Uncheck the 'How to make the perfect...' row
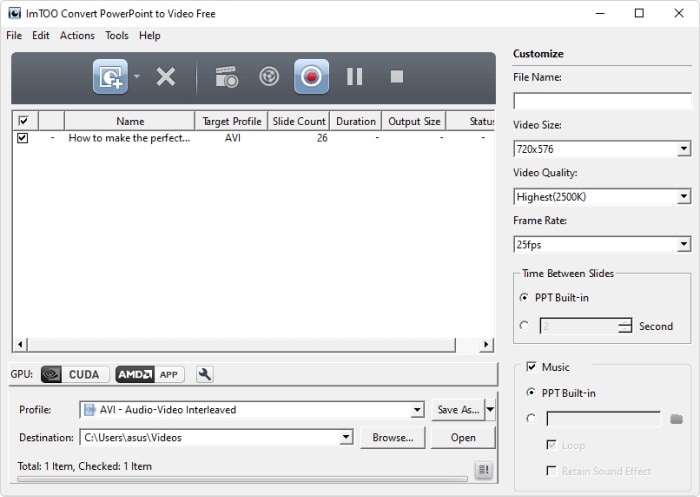700x497 pixels. (x=22, y=138)
